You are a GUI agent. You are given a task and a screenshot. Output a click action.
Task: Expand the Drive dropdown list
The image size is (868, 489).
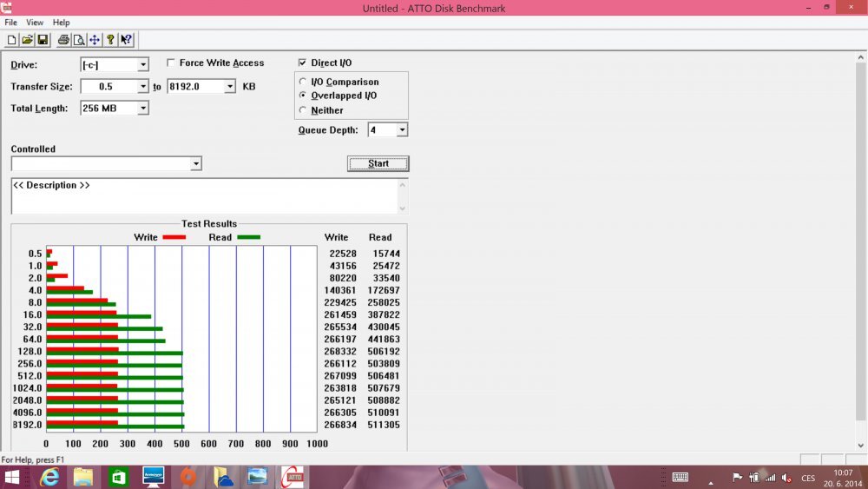point(142,65)
